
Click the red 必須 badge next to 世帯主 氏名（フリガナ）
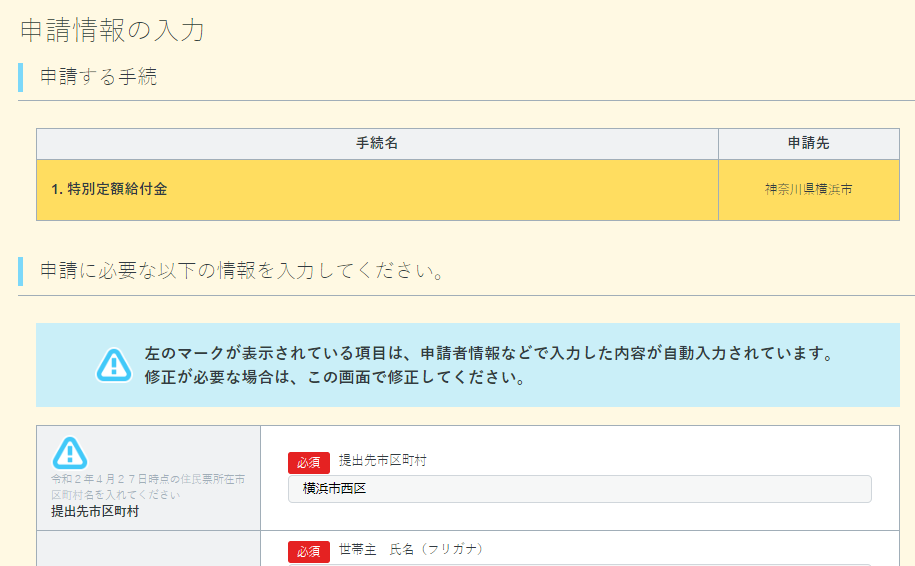coord(309,551)
